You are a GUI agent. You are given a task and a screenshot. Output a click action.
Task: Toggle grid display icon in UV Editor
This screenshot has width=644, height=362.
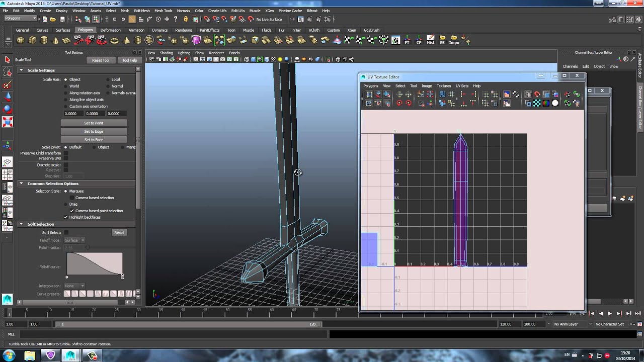tap(528, 94)
